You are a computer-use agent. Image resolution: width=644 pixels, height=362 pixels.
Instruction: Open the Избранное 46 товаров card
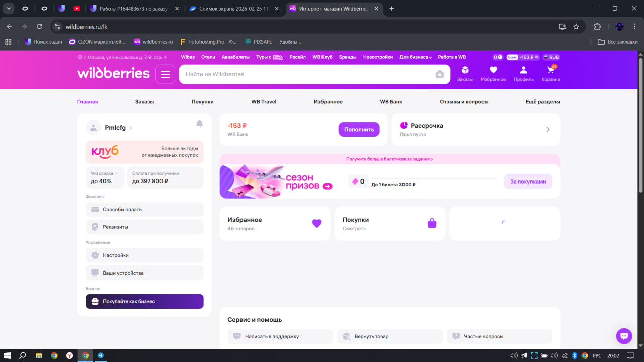[275, 224]
